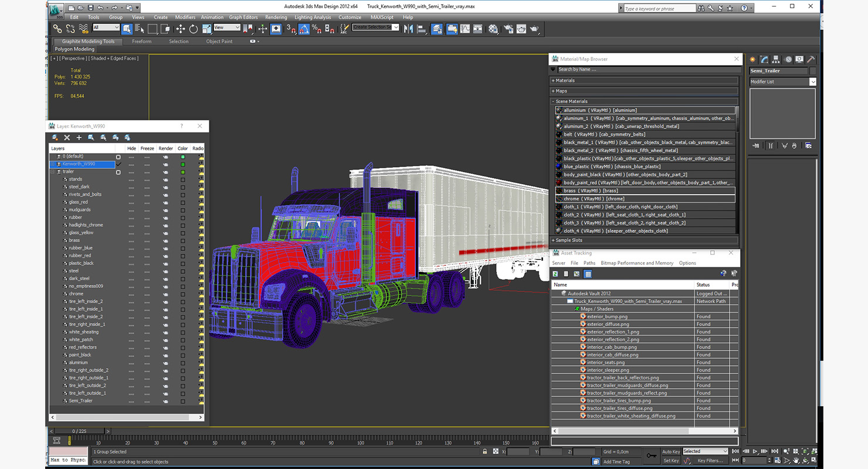Open Bitmap Performance and Memory menu
868x469 pixels.
637,263
